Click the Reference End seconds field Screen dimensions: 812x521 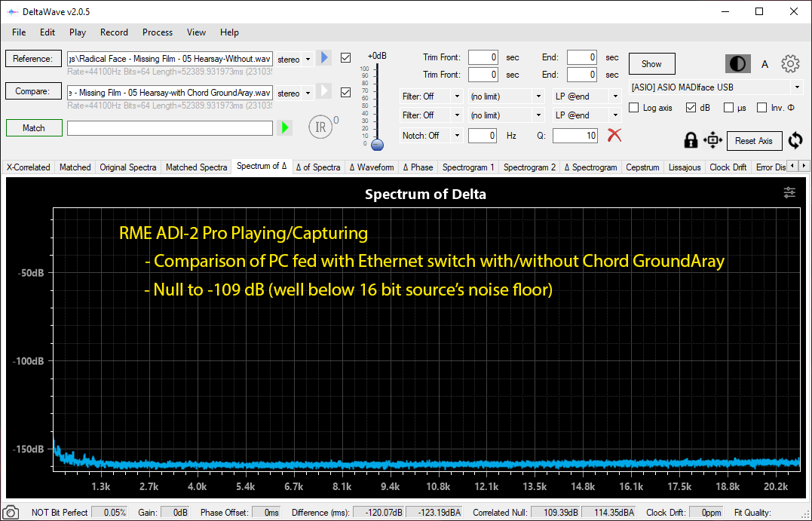[582, 57]
